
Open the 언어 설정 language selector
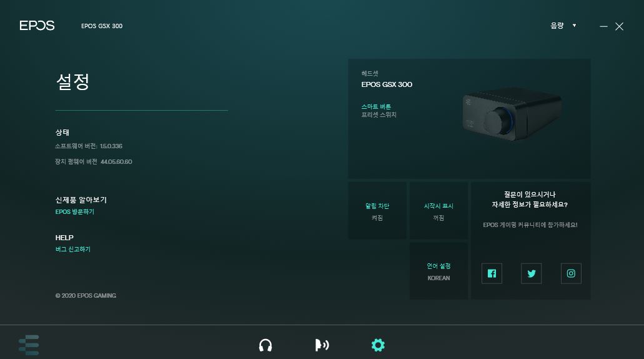(438, 271)
